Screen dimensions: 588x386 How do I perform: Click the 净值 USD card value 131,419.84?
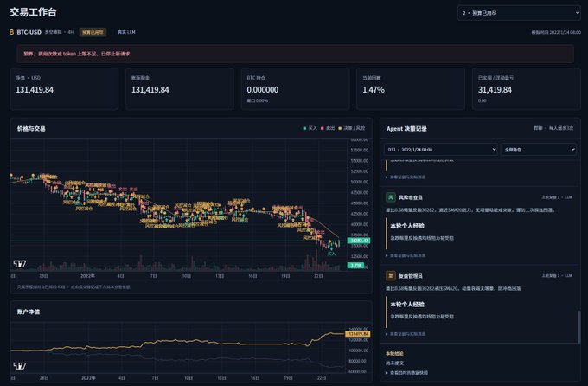point(35,90)
